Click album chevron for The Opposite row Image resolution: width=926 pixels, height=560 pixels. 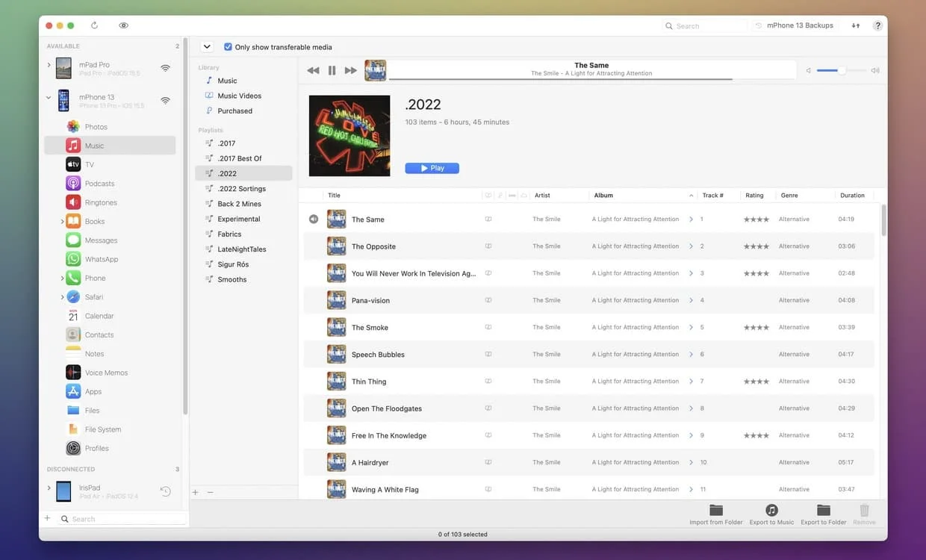tap(692, 246)
